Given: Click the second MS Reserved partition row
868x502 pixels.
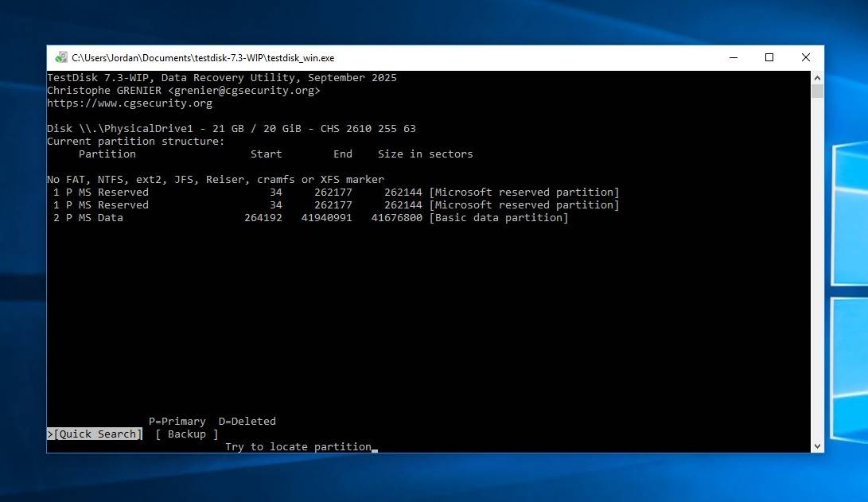Looking at the screenshot, I should point(334,205).
